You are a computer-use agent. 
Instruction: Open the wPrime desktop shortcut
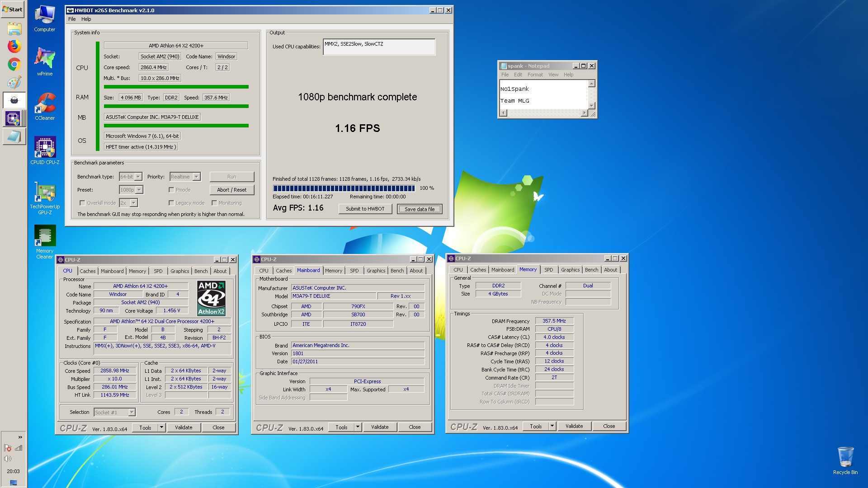click(x=45, y=61)
